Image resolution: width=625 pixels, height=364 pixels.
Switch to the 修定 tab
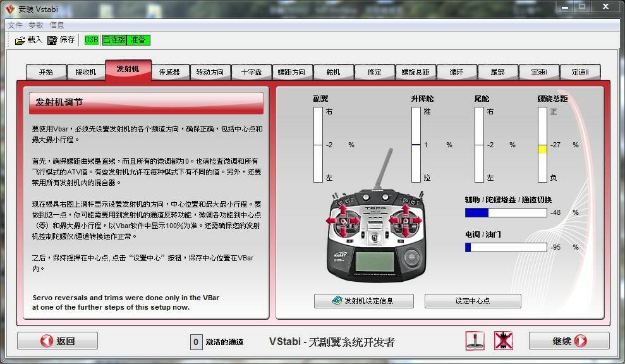pyautogui.click(x=374, y=72)
